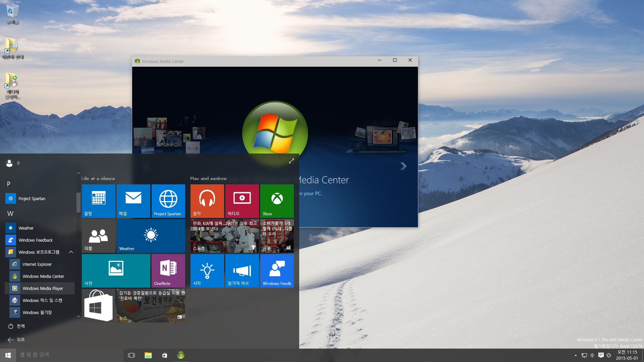Select the 미디어 플레이어 desktop shortcut
The height and width of the screenshot is (362, 644).
click(13, 86)
